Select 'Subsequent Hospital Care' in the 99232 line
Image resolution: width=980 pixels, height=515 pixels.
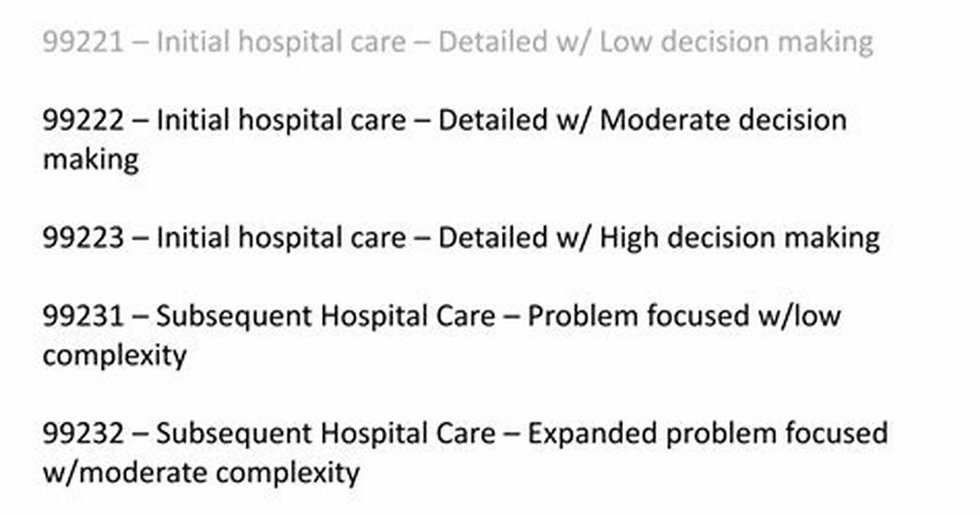pyautogui.click(x=325, y=434)
